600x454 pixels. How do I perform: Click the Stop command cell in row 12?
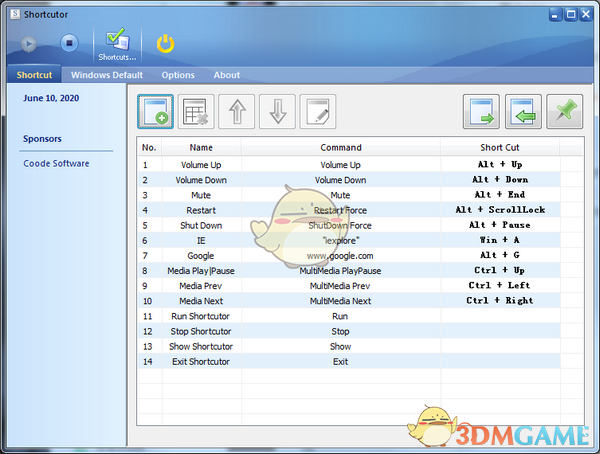pyautogui.click(x=341, y=331)
